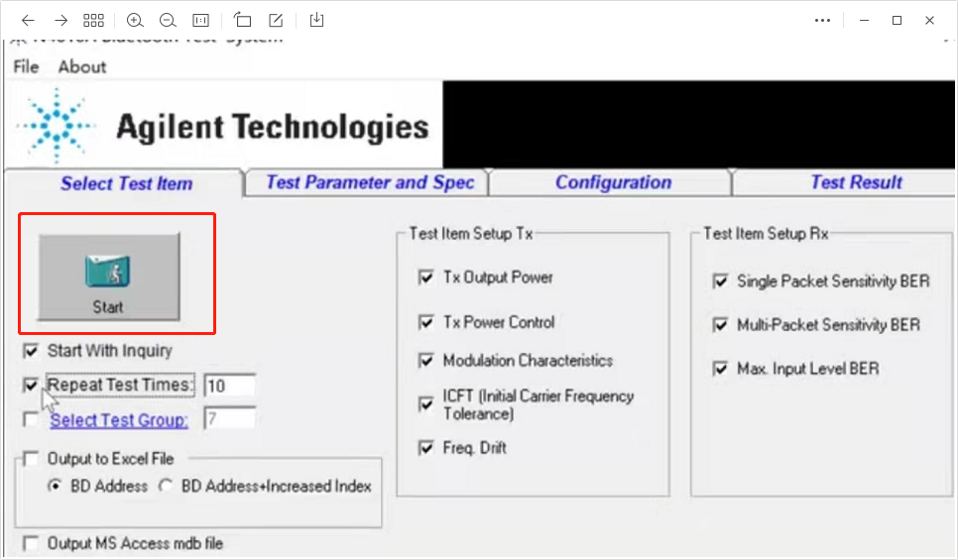
Task: Save the image with the download icon
Action: (x=316, y=20)
